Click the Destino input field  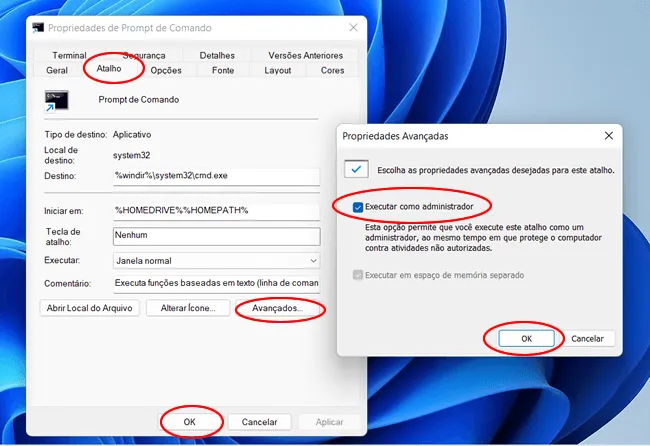coord(215,176)
